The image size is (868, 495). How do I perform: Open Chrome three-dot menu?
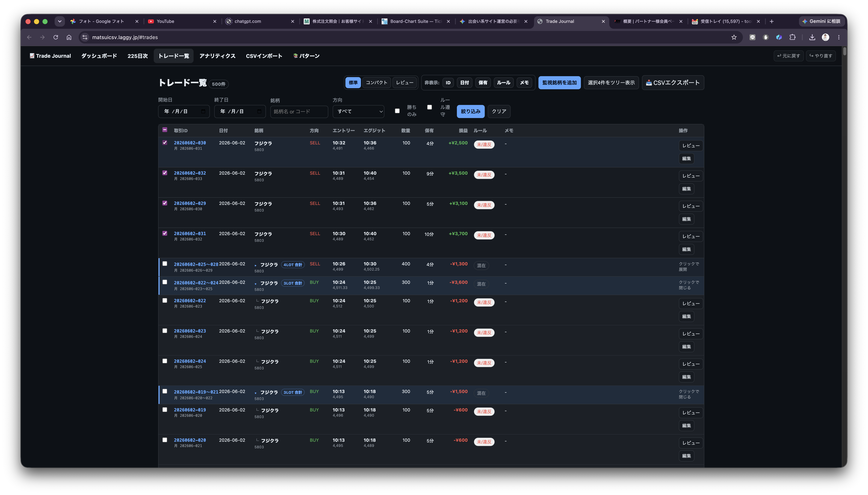click(x=838, y=37)
